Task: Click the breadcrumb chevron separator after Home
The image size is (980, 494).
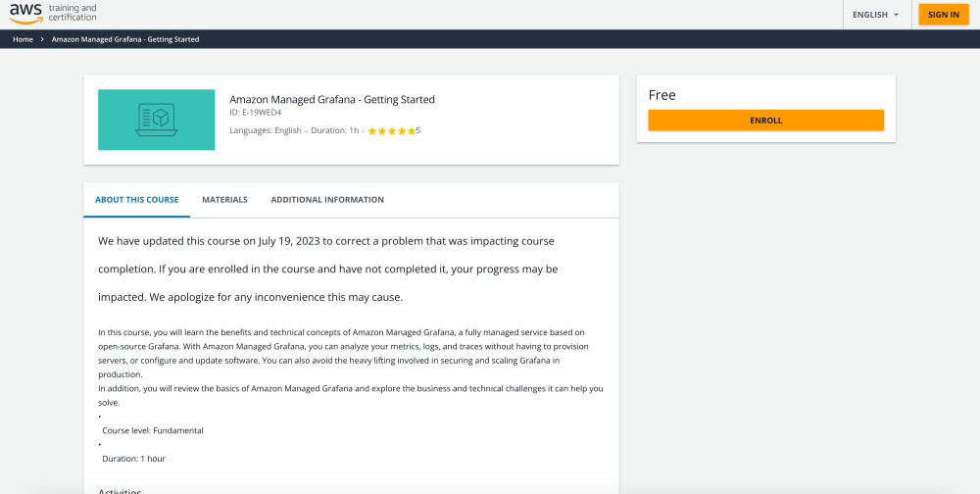Action: [x=42, y=39]
